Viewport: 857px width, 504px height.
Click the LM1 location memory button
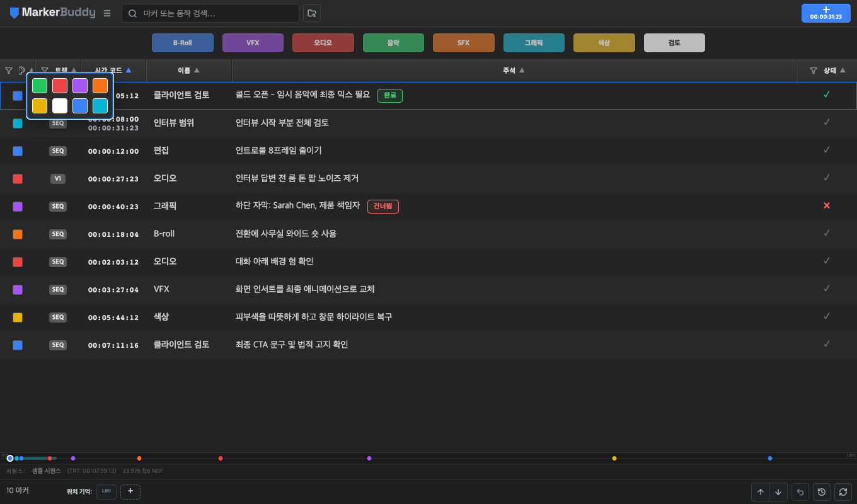[x=106, y=491]
